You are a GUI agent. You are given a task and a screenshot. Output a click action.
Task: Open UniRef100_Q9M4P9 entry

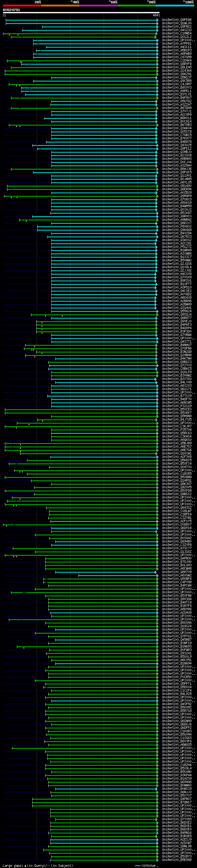[176, 196]
